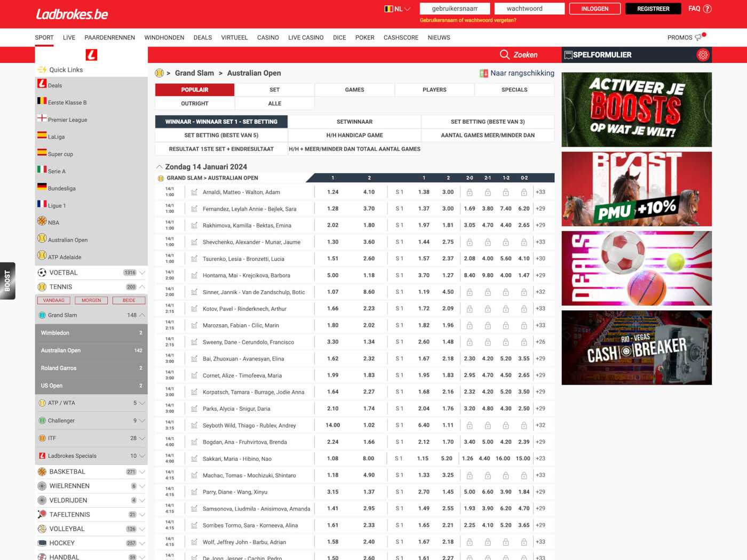
Task: Open stats icon for Sakkari - Hibino
Action: coord(194,459)
